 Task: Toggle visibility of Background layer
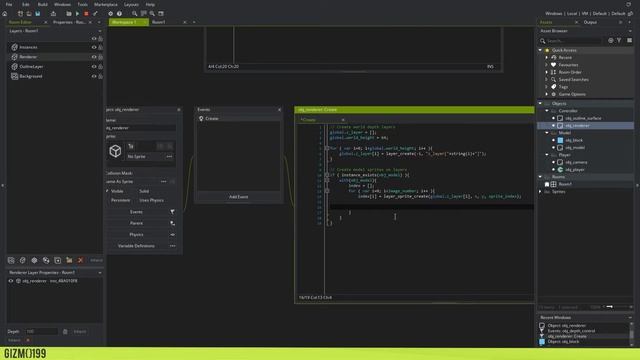(94, 76)
